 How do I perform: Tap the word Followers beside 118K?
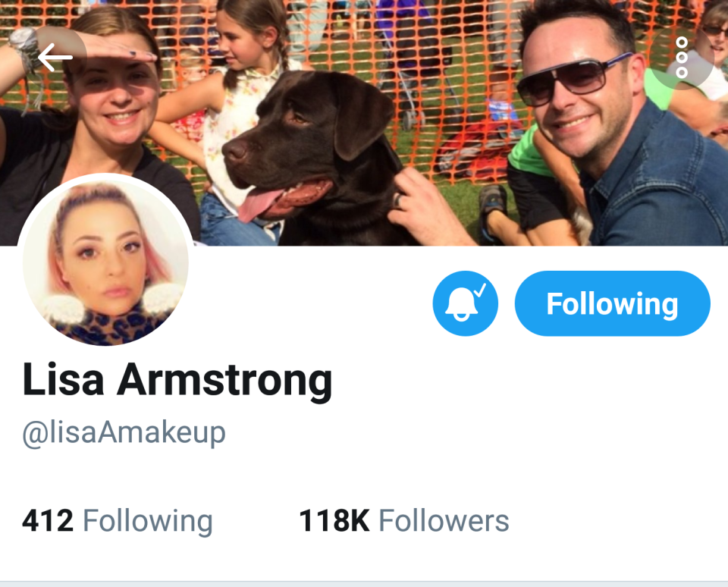(x=444, y=520)
